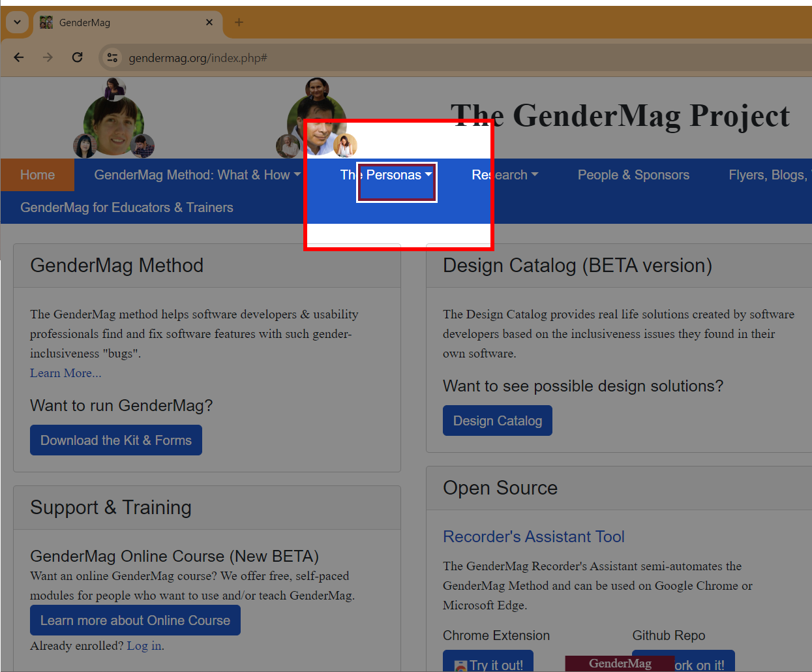
Task: Click Design Catalog (BETA version) heading
Action: click(x=577, y=266)
